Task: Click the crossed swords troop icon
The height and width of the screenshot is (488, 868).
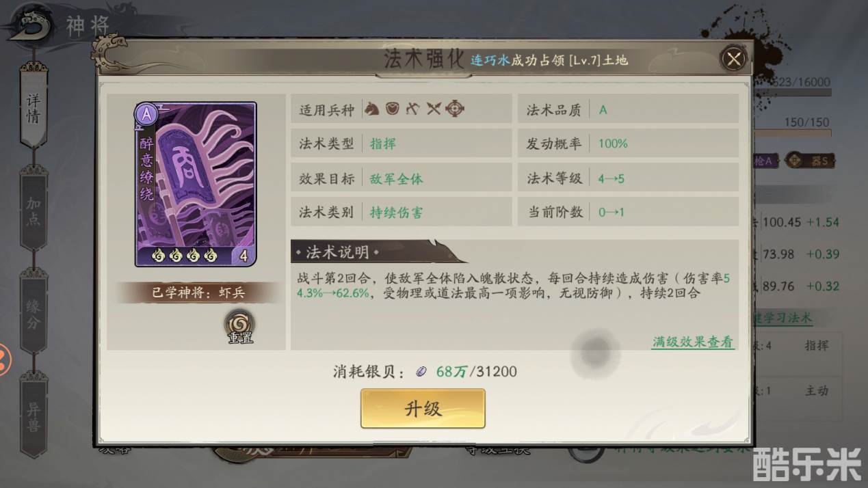Action: tap(434, 109)
